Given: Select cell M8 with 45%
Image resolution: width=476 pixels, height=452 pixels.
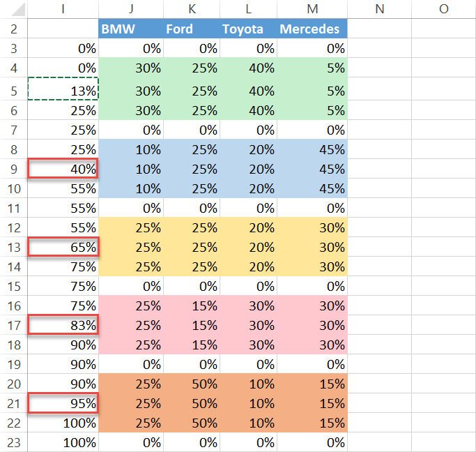Looking at the screenshot, I should [x=312, y=149].
